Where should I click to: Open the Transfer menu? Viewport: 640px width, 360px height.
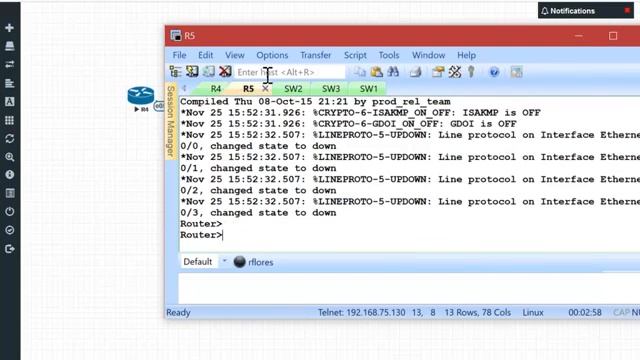pos(316,55)
